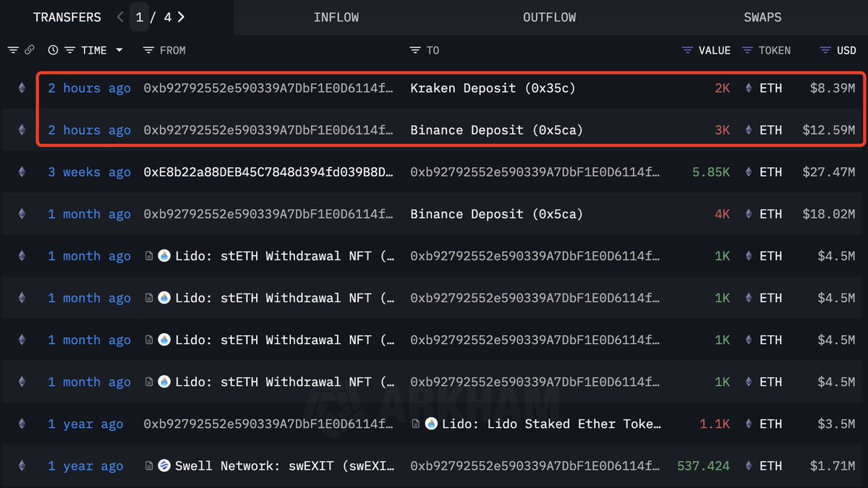The image size is (868, 488).
Task: Open '3 weeks ago' transaction time link
Action: pos(90,172)
